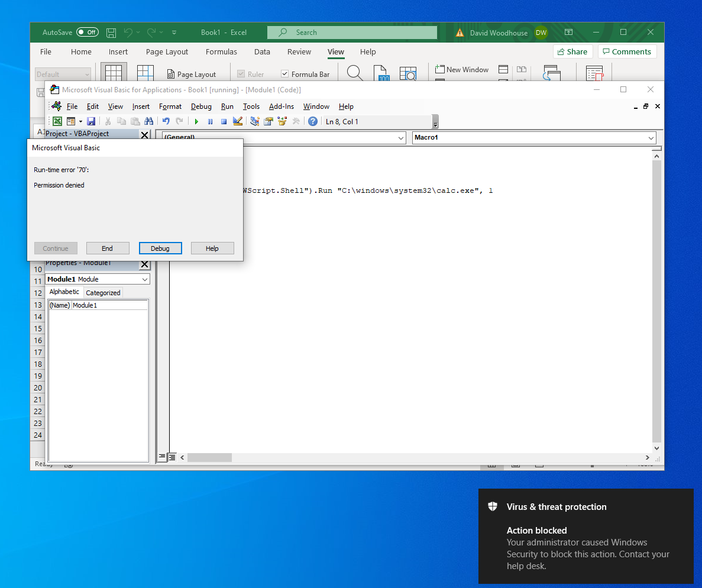This screenshot has height=588, width=702.
Task: Click End in the run-time error dialog
Action: pyautogui.click(x=108, y=248)
